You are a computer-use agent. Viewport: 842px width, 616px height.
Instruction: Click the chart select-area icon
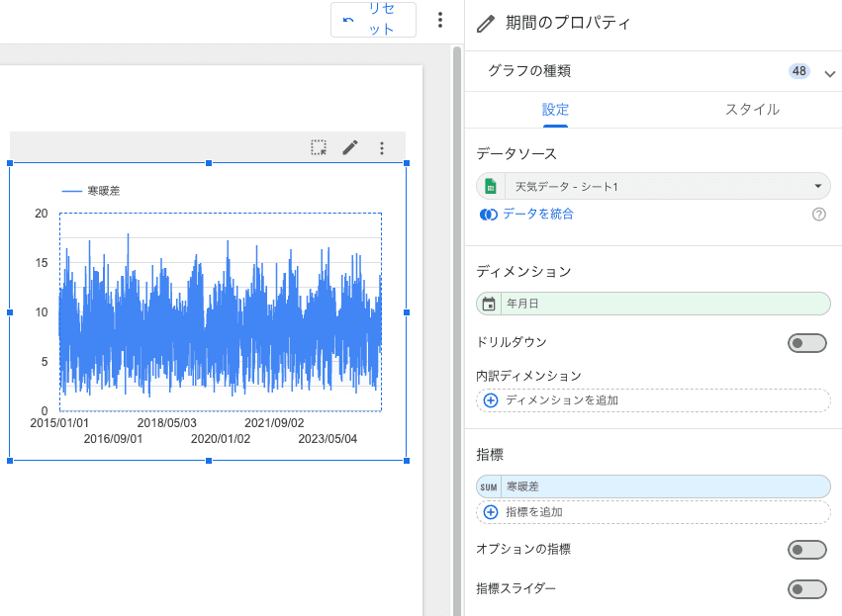[x=319, y=147]
